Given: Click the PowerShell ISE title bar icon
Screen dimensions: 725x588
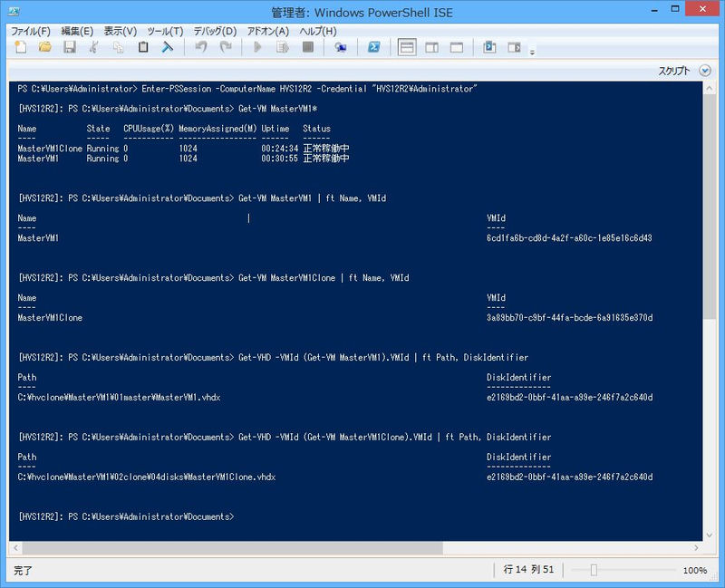Looking at the screenshot, I should click(x=14, y=11).
